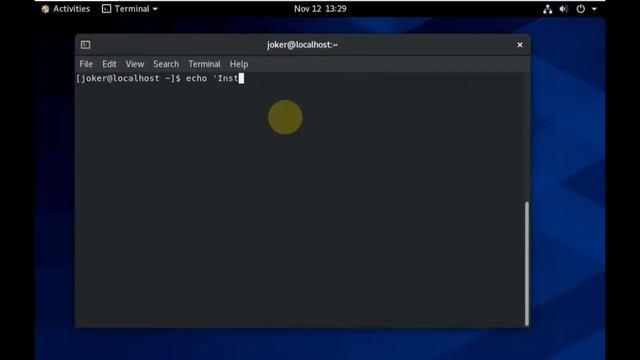Open the Terminal menu in the menu bar
Viewport: 640px width, 360px height.
[204, 64]
